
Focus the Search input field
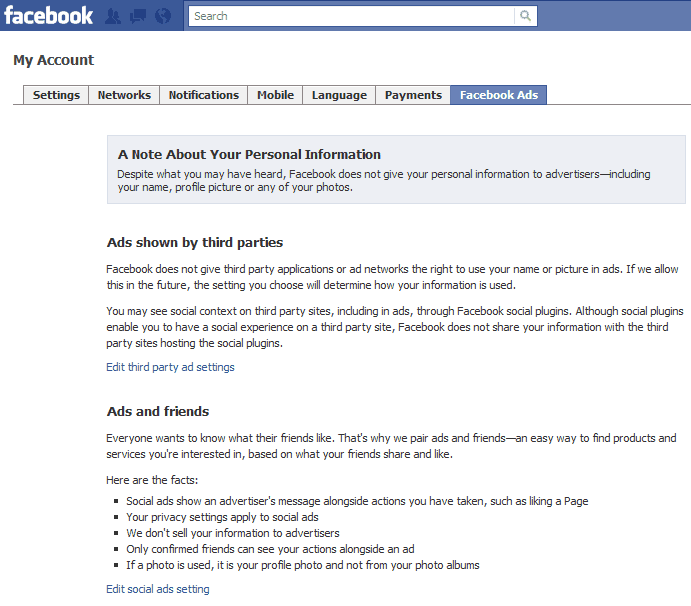pyautogui.click(x=351, y=16)
